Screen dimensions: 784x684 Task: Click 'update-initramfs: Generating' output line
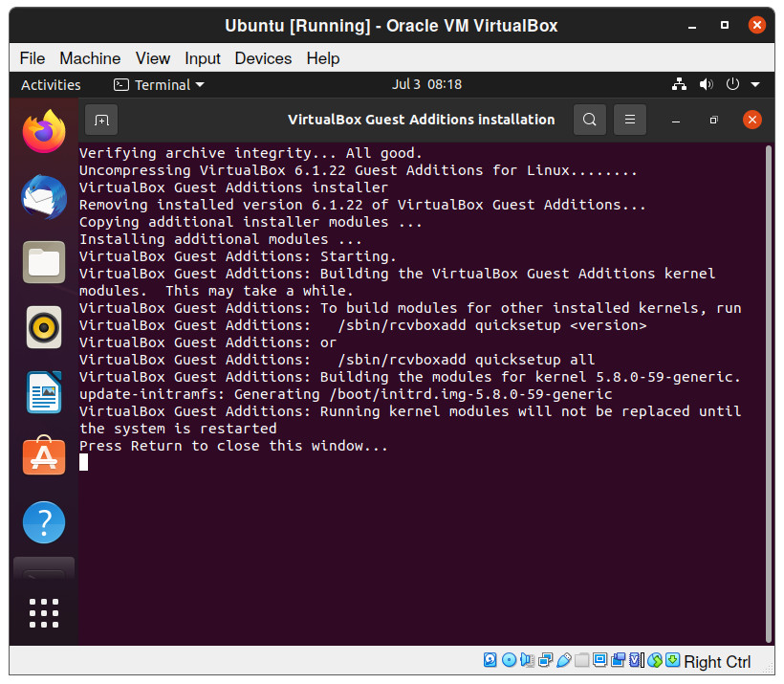345,394
